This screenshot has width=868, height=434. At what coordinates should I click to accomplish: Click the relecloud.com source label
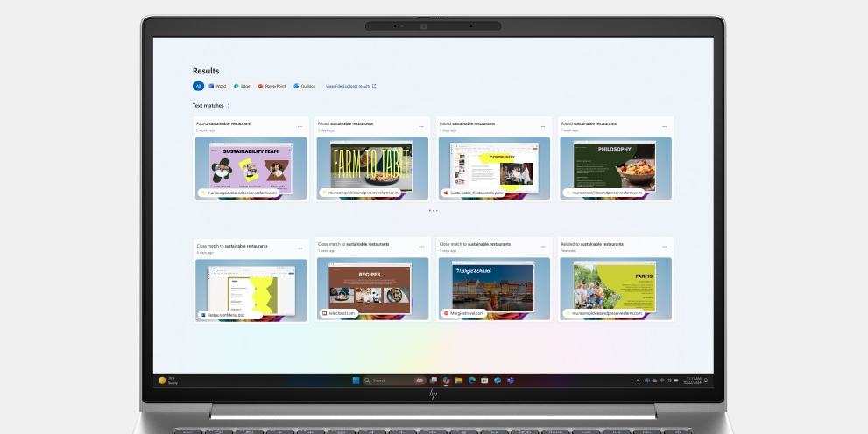(339, 313)
